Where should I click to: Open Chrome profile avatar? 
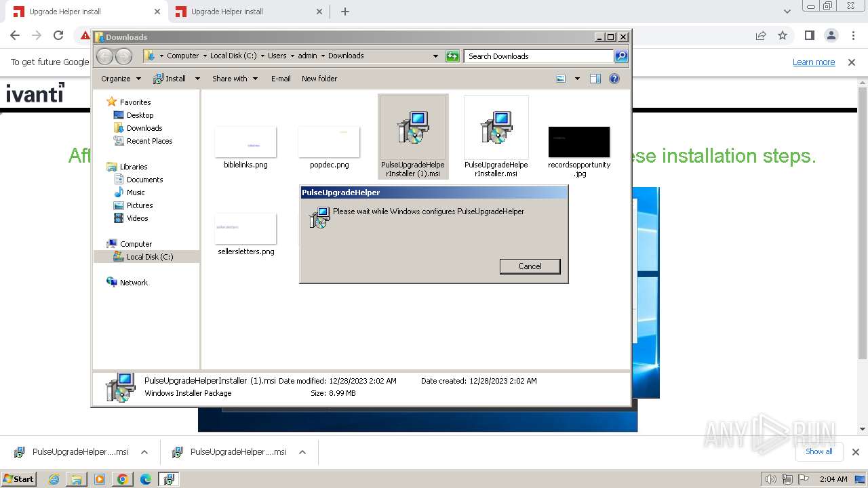click(831, 35)
